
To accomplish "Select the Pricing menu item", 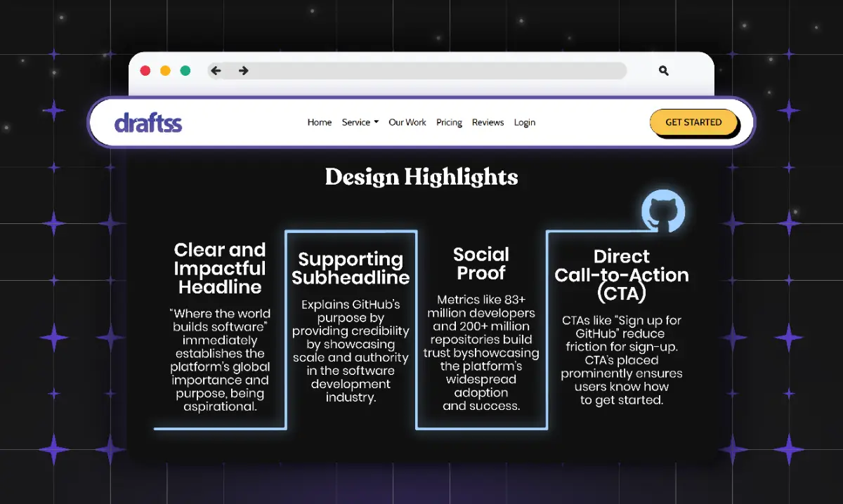I will (449, 122).
